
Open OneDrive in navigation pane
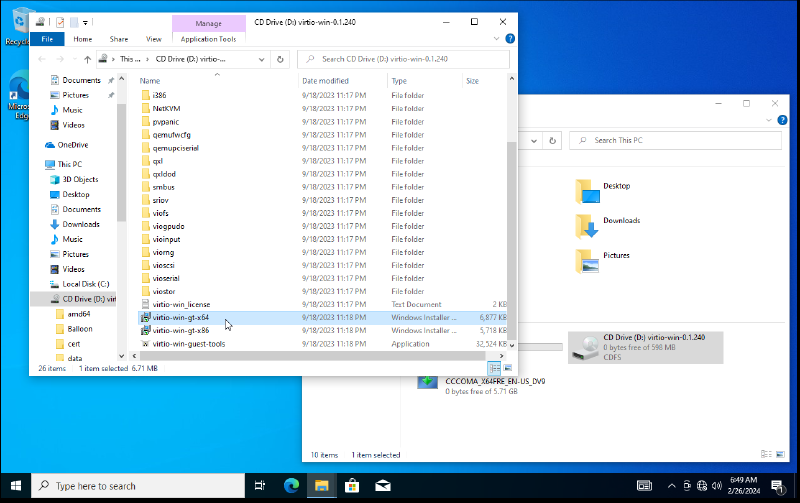[72, 145]
